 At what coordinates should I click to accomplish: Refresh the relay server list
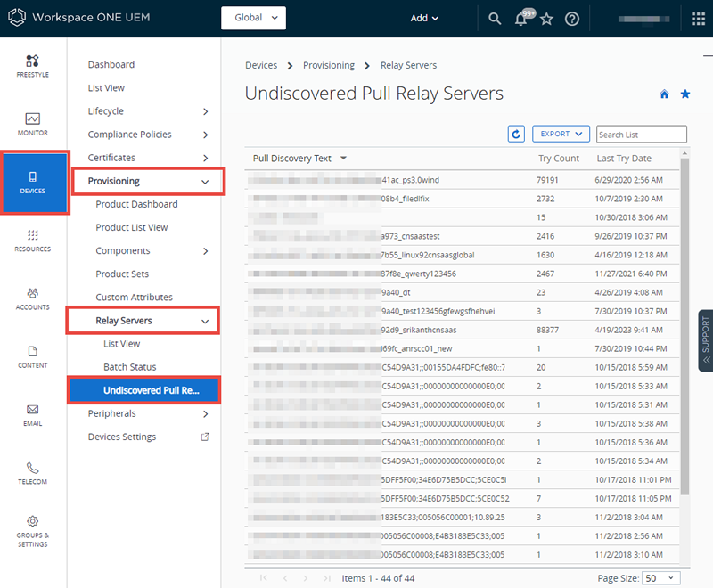click(516, 134)
